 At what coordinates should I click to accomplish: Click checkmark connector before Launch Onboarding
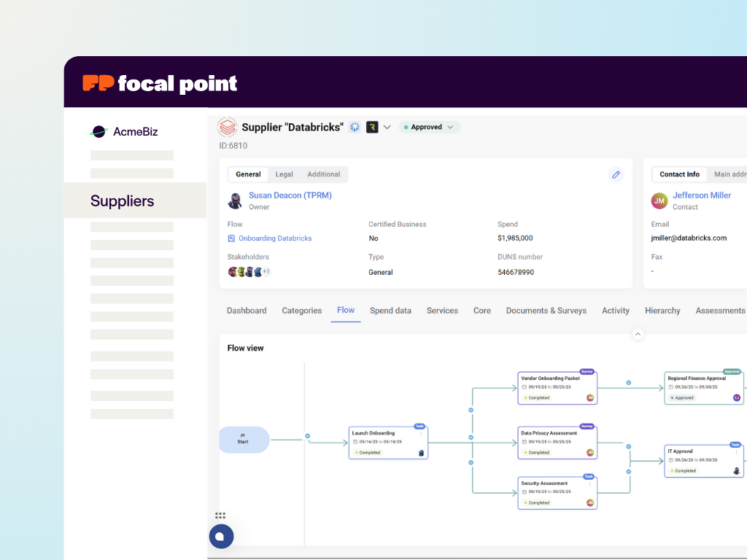[307, 436]
